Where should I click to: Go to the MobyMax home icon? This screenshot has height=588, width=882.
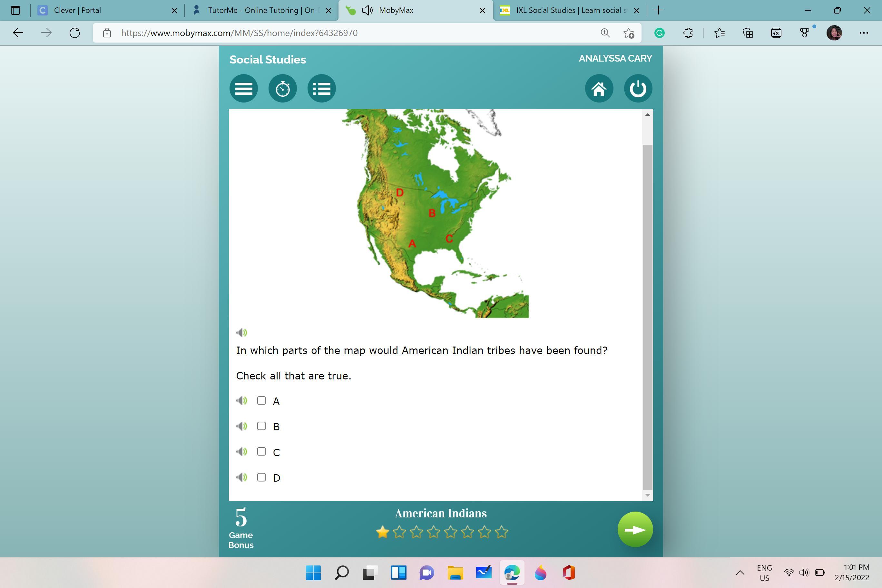599,89
